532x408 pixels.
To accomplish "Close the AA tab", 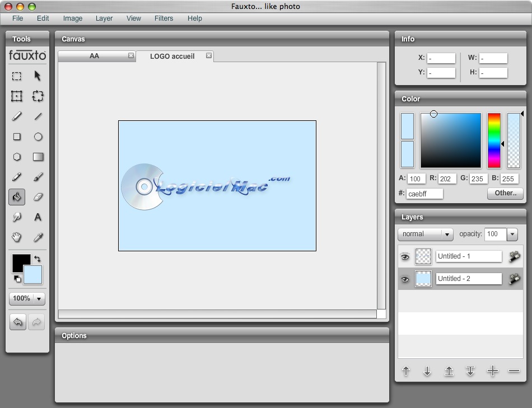I will tap(131, 55).
